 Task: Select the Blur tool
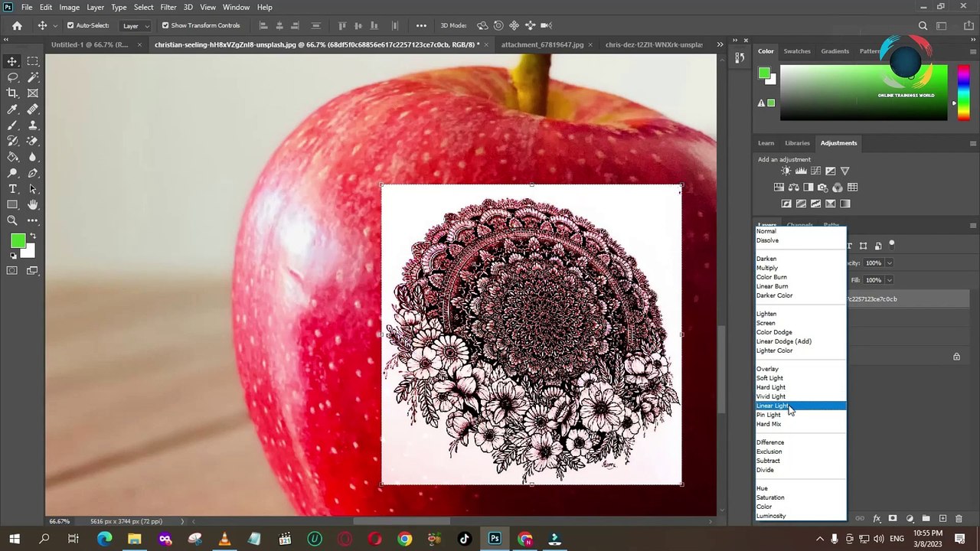[x=33, y=157]
